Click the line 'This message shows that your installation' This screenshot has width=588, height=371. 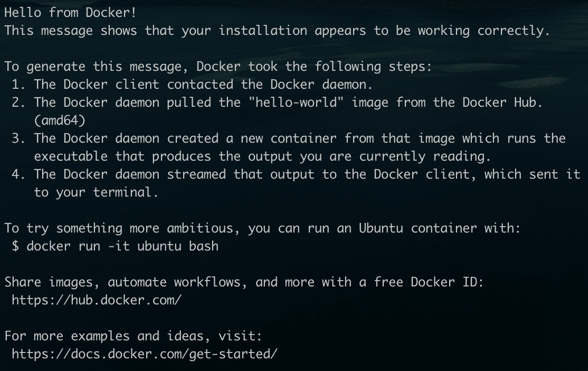pyautogui.click(x=277, y=31)
